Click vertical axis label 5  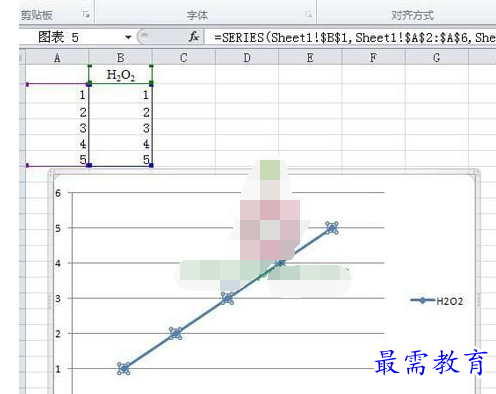click(58, 228)
